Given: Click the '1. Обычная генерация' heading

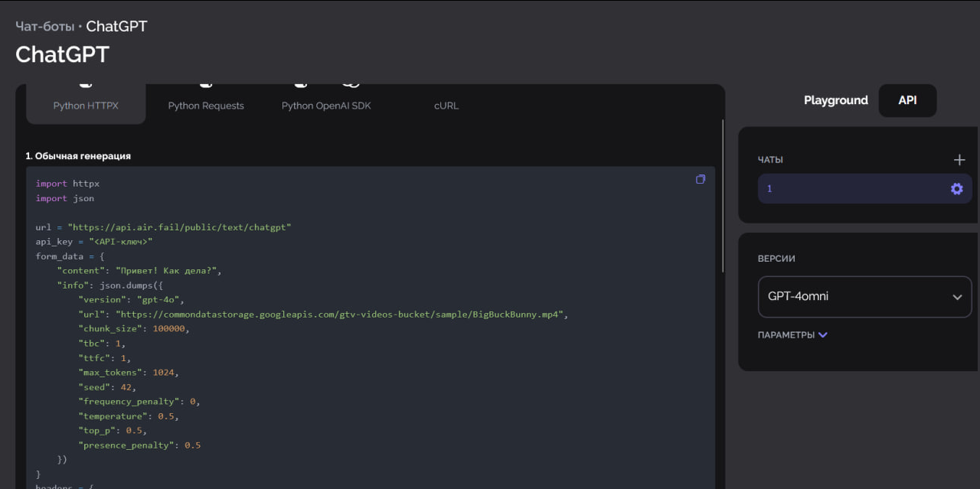Looking at the screenshot, I should [x=78, y=155].
